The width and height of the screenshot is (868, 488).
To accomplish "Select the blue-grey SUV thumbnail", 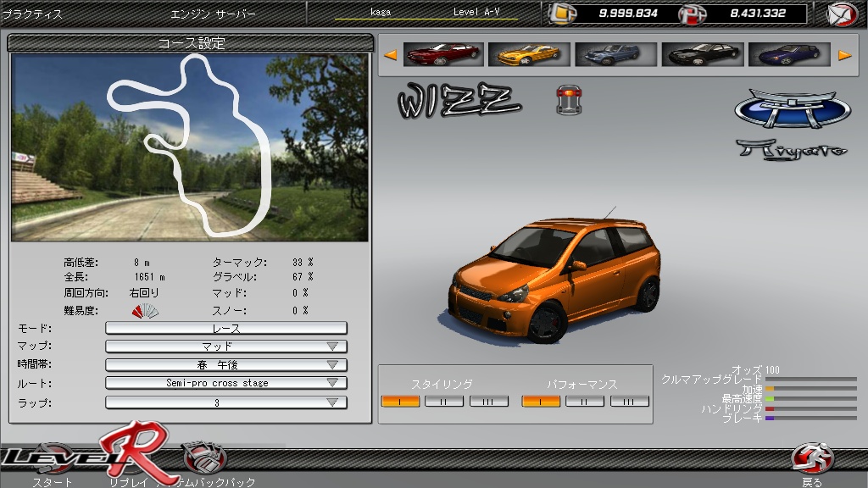I will [x=615, y=54].
